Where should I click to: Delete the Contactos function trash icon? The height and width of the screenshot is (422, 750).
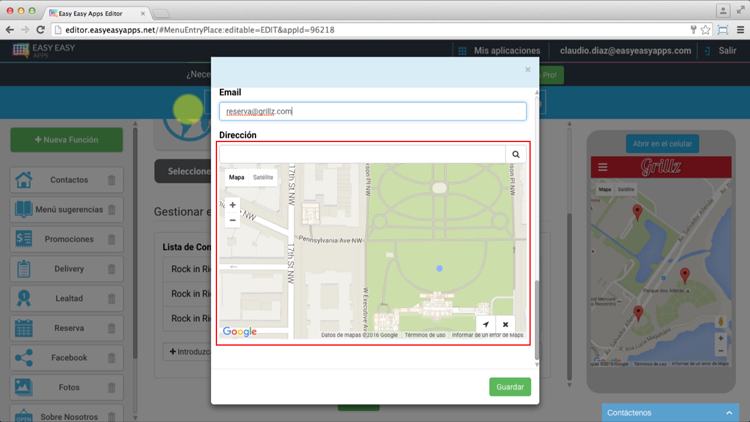(x=111, y=181)
